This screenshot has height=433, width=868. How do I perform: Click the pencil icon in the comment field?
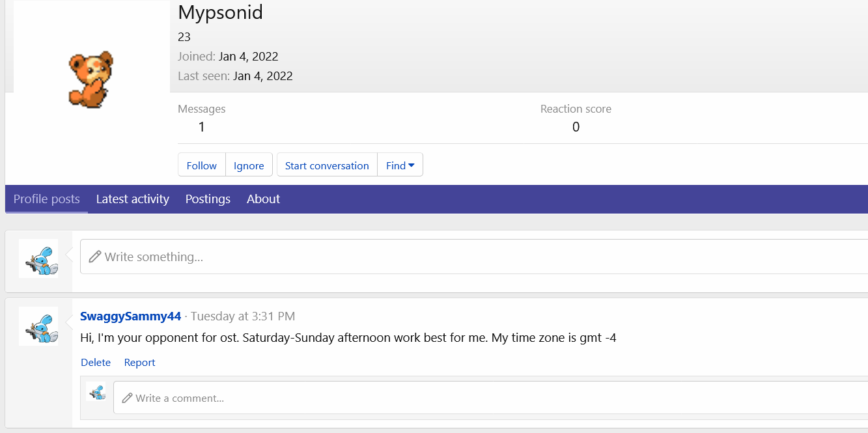[128, 397]
